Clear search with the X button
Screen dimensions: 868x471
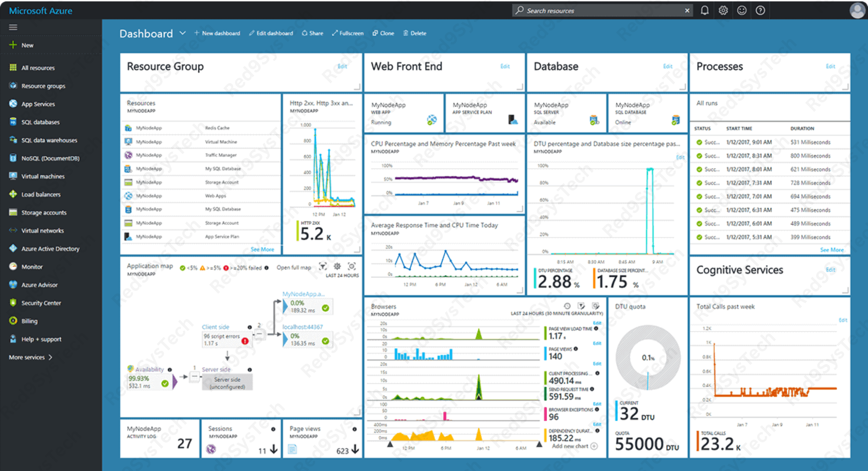[x=687, y=11]
